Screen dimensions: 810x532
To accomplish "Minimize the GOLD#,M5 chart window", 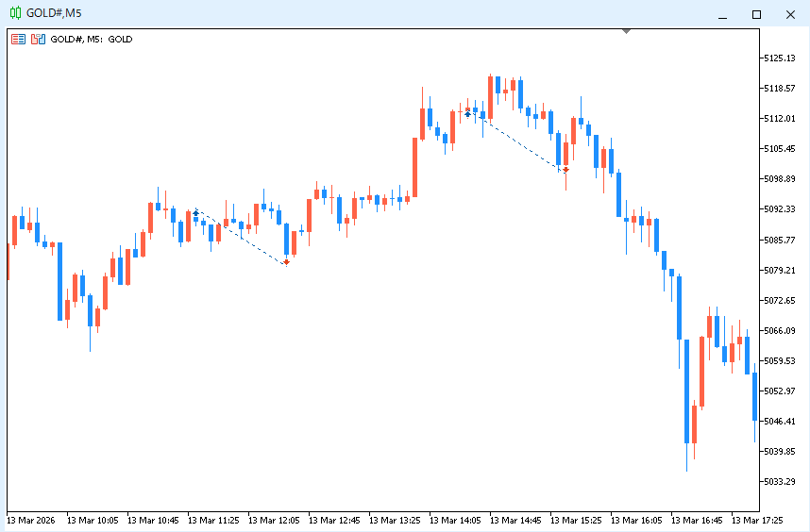I will coord(722,13).
